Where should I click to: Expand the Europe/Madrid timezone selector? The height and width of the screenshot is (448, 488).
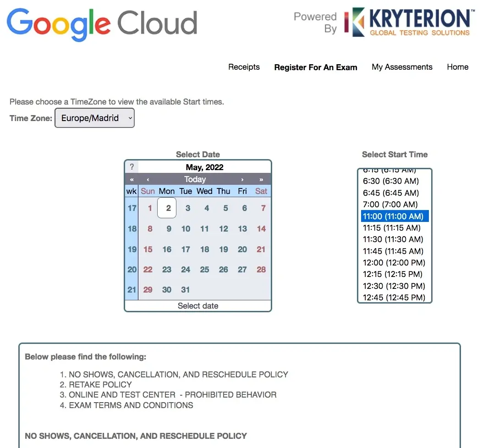pyautogui.click(x=94, y=118)
